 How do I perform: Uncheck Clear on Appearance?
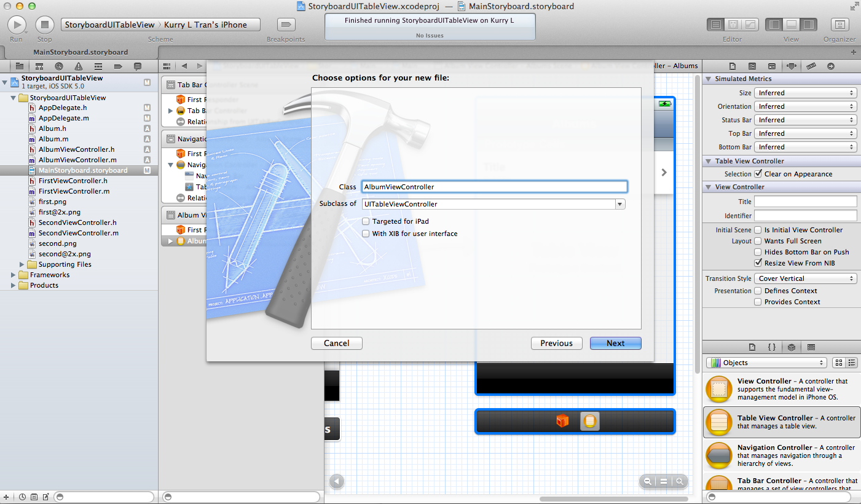[x=758, y=174]
